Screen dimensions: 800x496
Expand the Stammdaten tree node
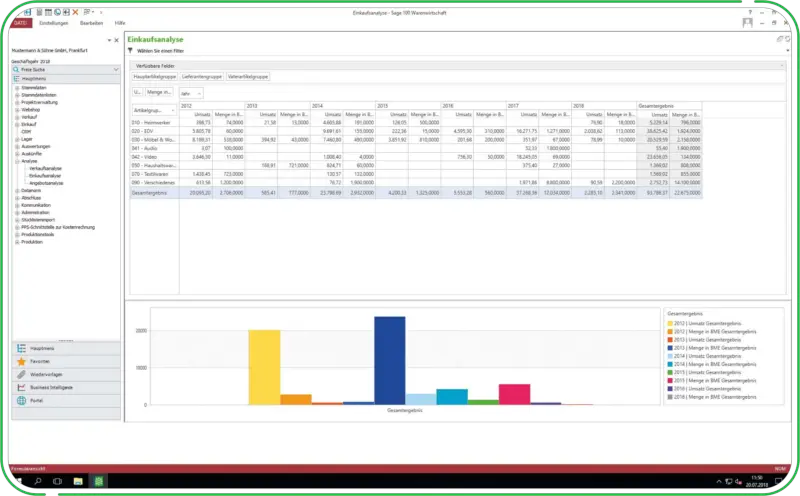pyautogui.click(x=17, y=88)
